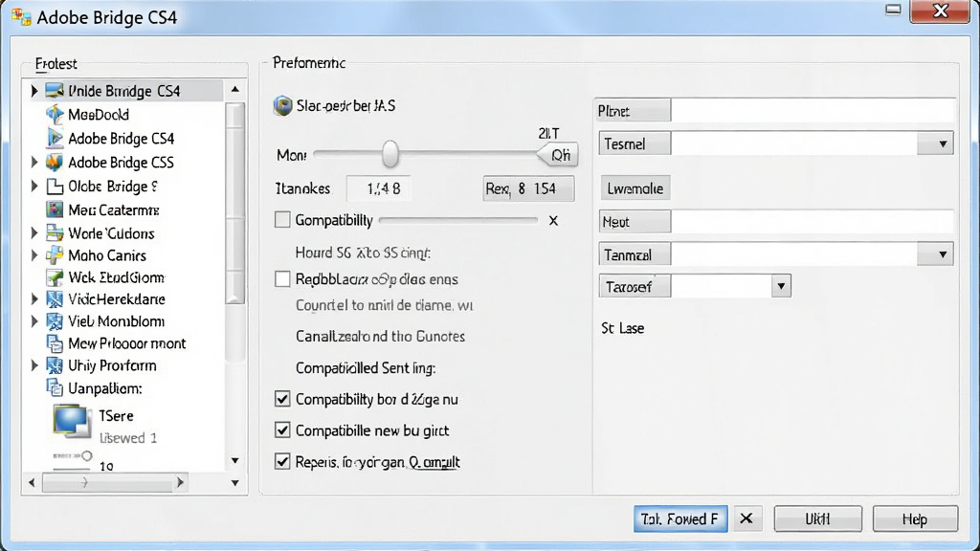
Task: Uncheck the Reperis checkbox
Action: click(x=282, y=462)
